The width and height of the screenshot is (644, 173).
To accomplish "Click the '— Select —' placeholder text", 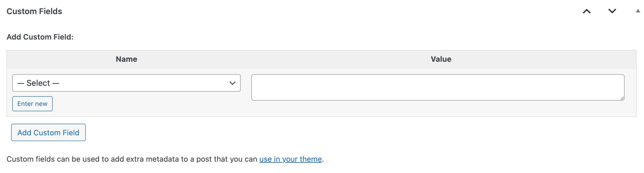I will pyautogui.click(x=38, y=83).
